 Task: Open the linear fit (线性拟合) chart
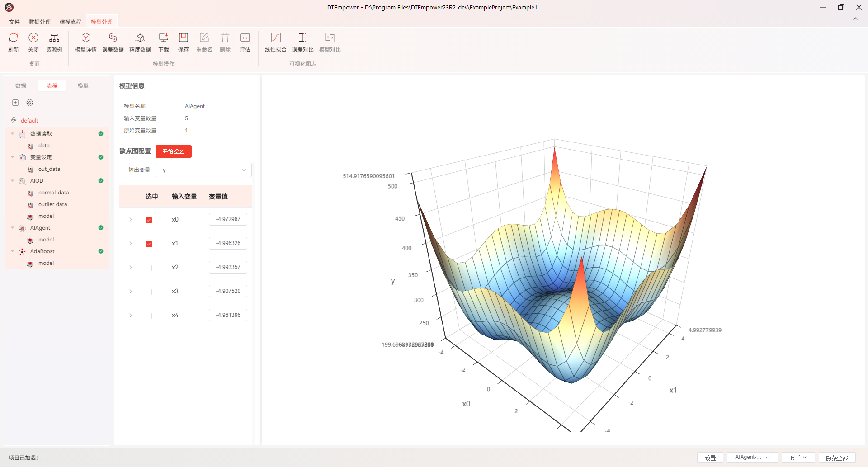pyautogui.click(x=276, y=38)
